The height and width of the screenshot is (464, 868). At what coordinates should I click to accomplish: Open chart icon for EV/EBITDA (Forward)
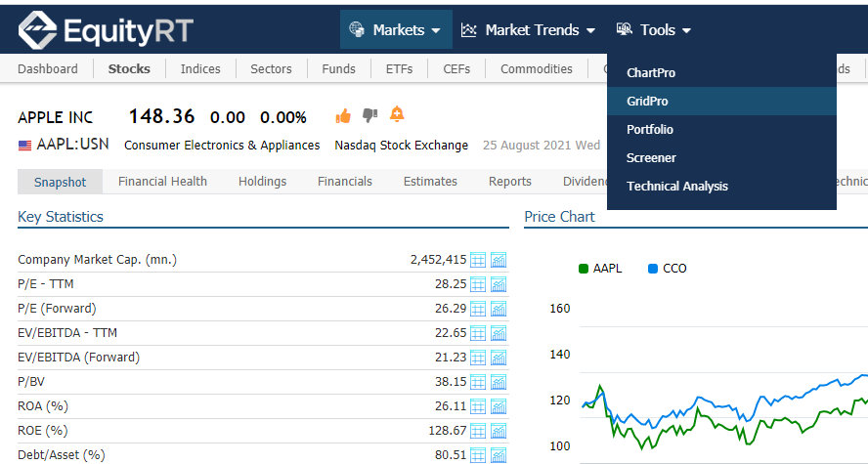tap(499, 358)
